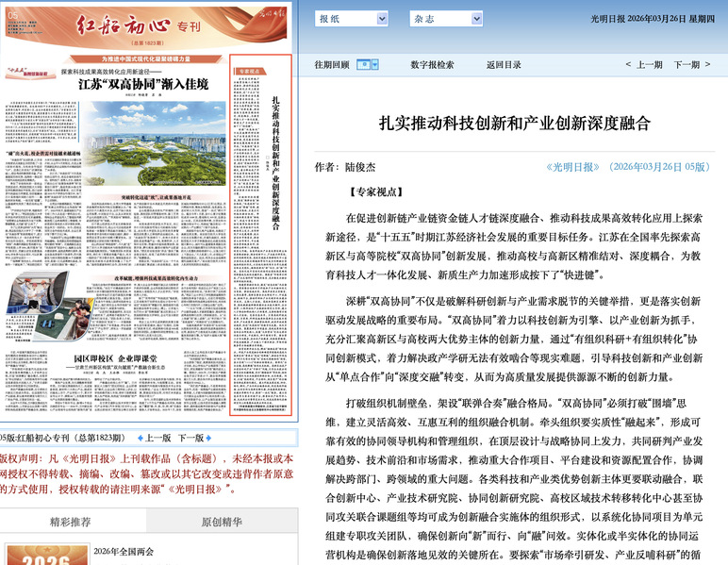Open the 杂志 dropdown list
This screenshot has height=565, width=728.
446,19
